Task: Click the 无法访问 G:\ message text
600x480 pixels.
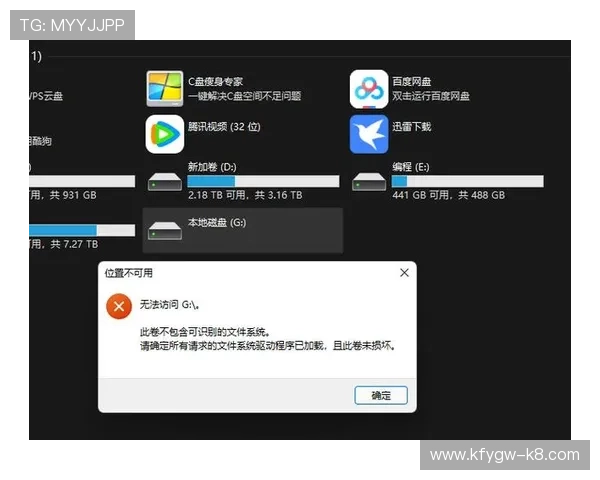Action: point(169,305)
